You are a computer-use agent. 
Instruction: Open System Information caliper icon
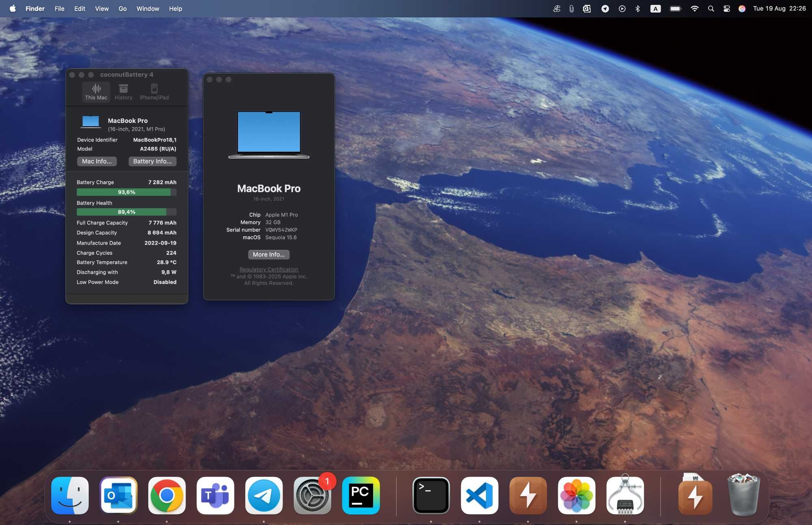pos(625,495)
